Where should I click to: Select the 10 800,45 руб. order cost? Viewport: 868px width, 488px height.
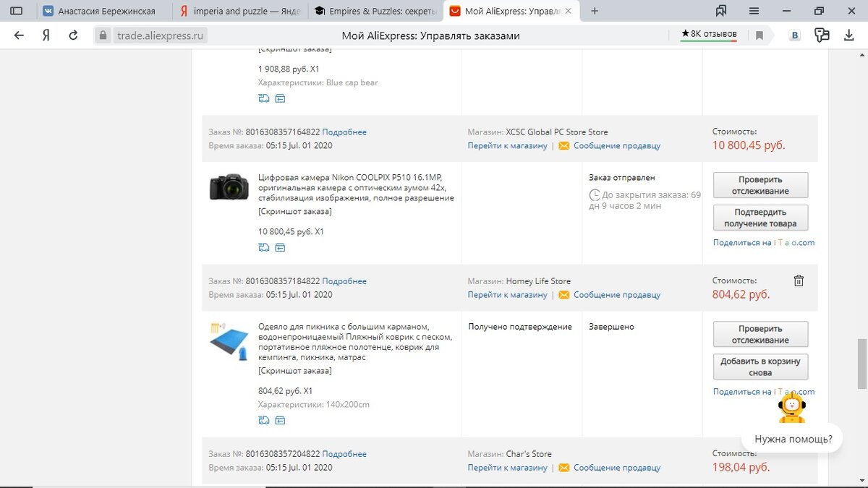[749, 145]
